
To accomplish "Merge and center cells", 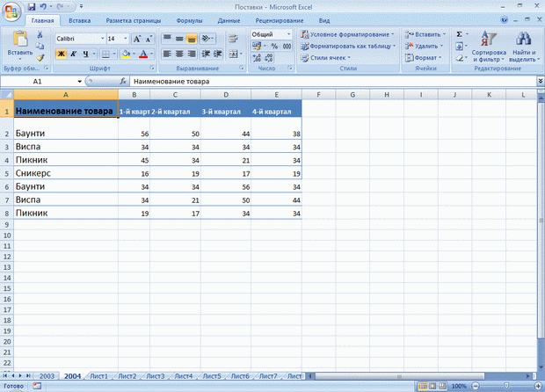I will (x=234, y=54).
